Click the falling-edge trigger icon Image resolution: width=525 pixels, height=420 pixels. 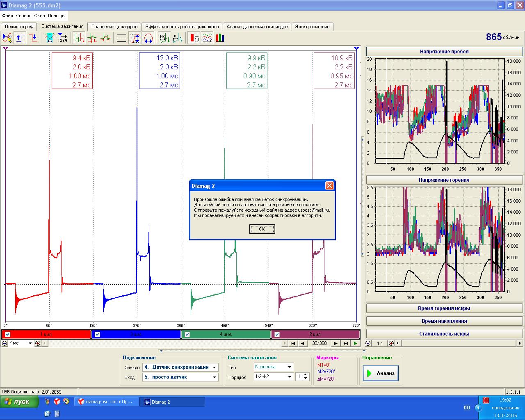33,38
